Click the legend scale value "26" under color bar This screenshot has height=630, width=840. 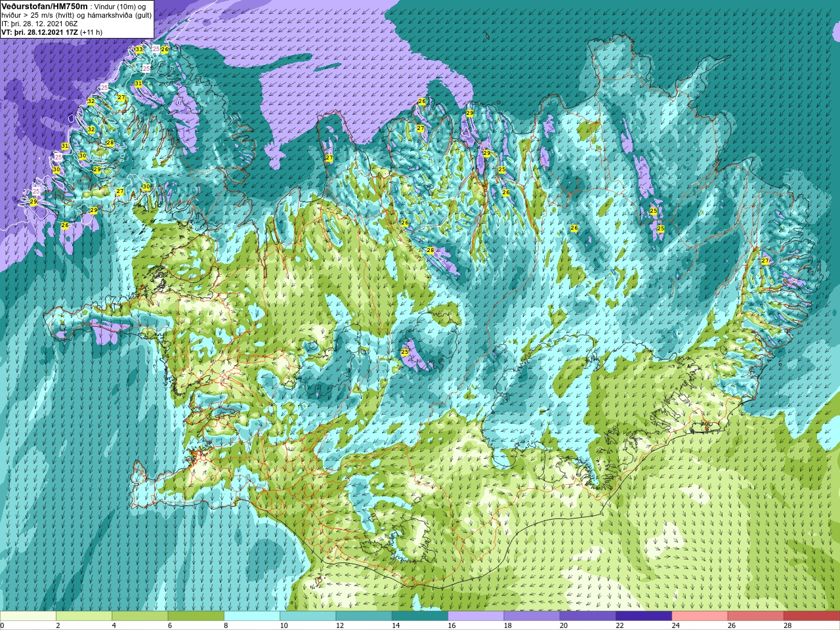[x=732, y=625]
